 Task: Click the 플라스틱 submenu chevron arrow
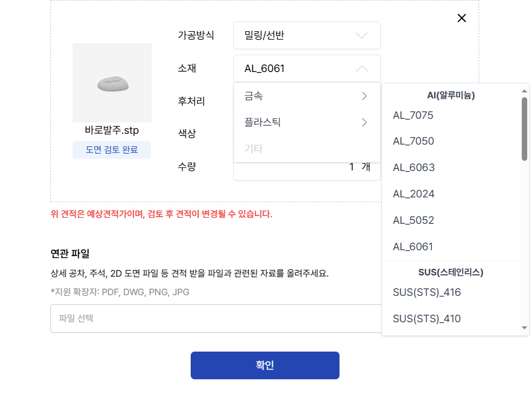[364, 122]
